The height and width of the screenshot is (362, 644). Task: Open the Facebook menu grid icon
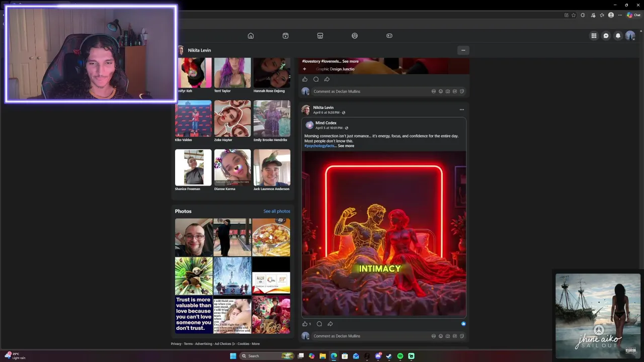point(594,36)
